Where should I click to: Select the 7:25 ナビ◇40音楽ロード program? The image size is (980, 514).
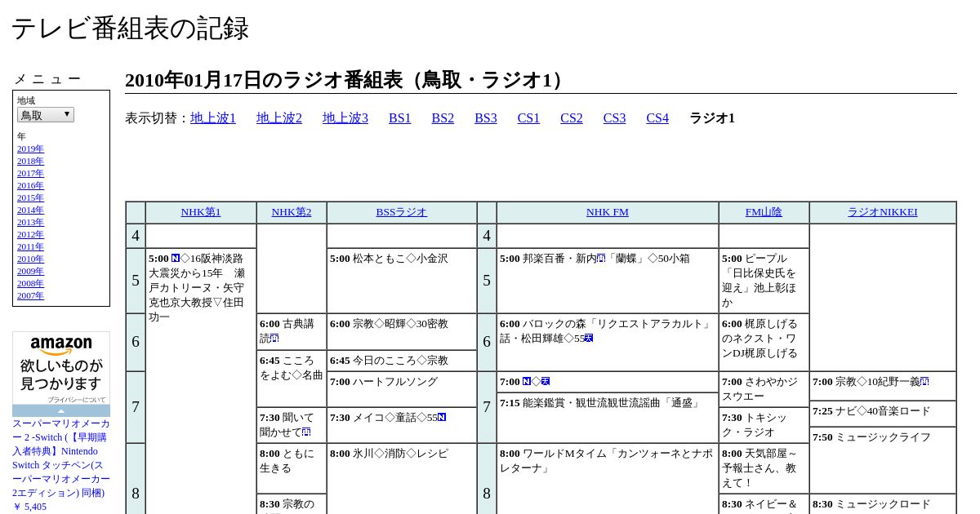[x=882, y=414]
